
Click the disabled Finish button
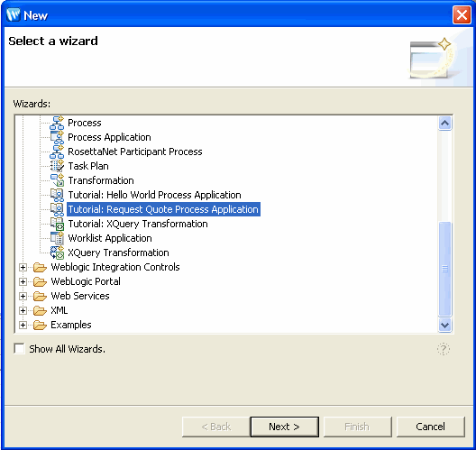point(357,427)
